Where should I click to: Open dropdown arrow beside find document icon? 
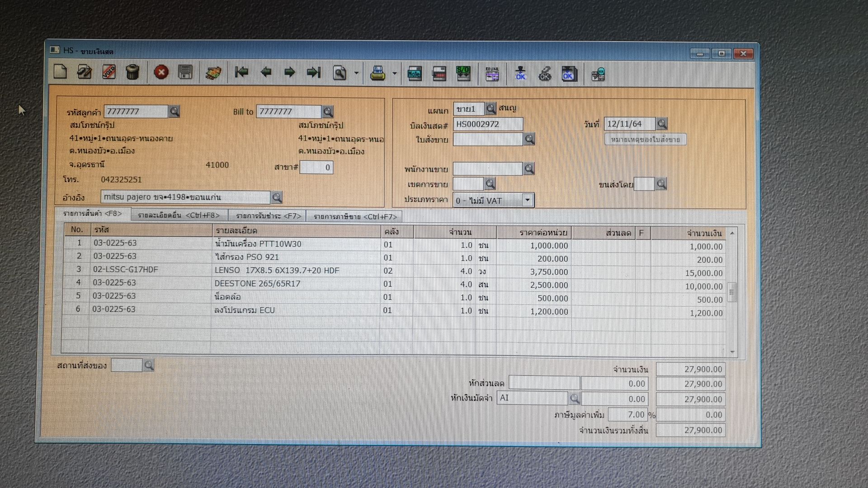[x=357, y=73]
